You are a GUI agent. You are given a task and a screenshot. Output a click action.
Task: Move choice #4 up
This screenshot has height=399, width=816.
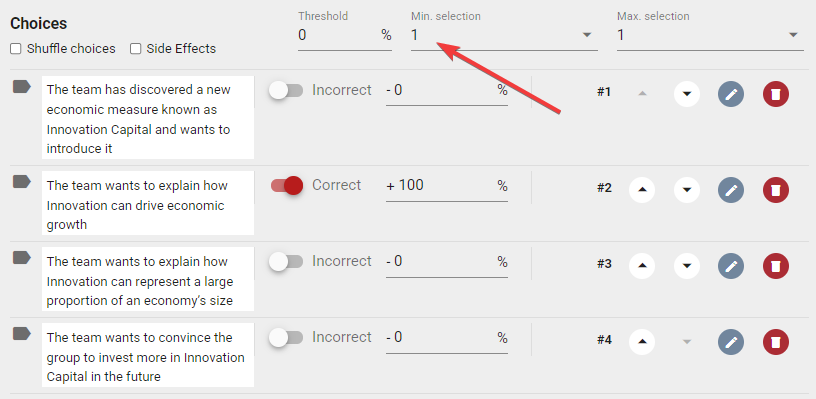point(642,342)
